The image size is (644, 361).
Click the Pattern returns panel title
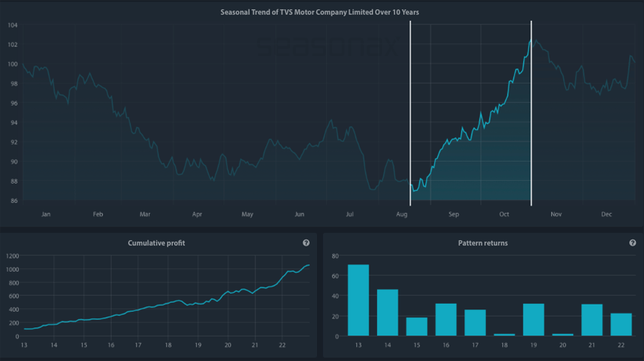(x=482, y=243)
